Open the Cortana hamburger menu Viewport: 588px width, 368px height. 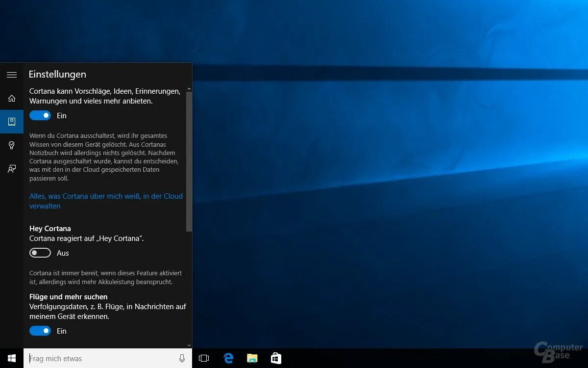pyautogui.click(x=12, y=75)
